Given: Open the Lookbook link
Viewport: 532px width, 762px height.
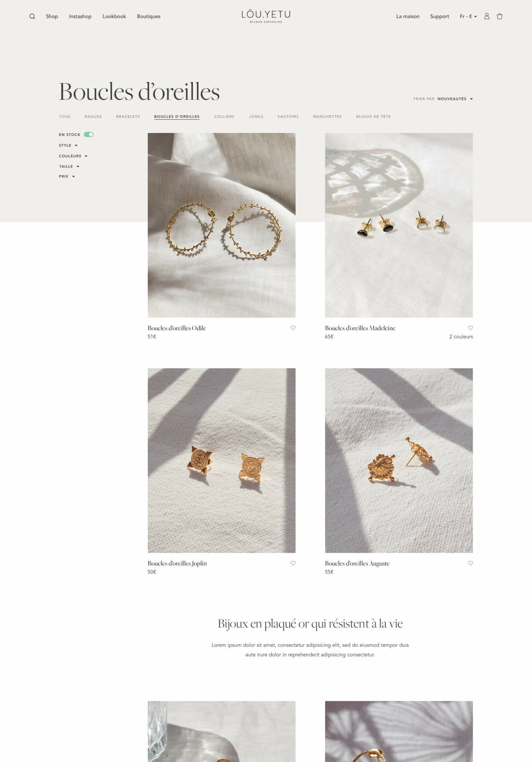Looking at the screenshot, I should coord(114,16).
